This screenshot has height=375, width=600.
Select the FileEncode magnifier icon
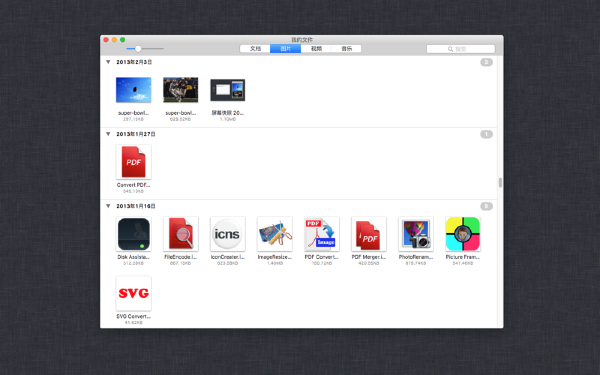click(x=181, y=234)
